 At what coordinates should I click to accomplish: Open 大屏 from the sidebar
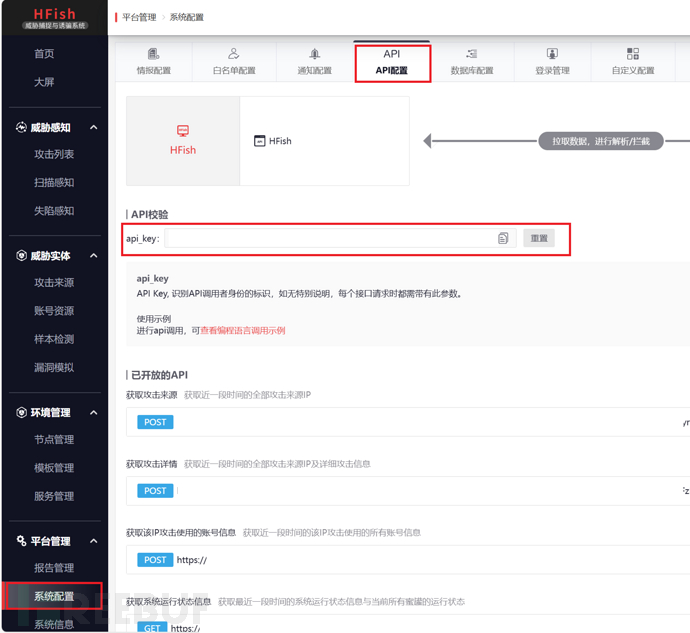(x=44, y=82)
